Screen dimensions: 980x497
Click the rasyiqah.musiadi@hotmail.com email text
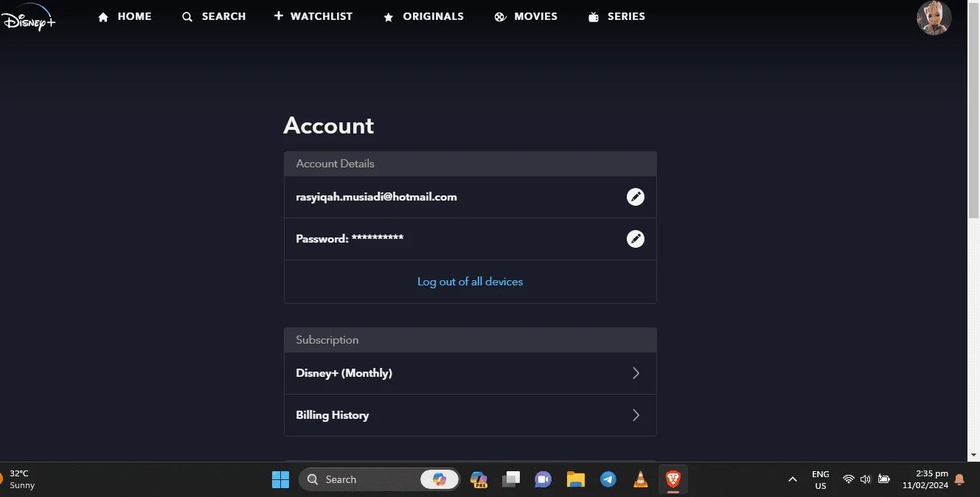coord(376,197)
